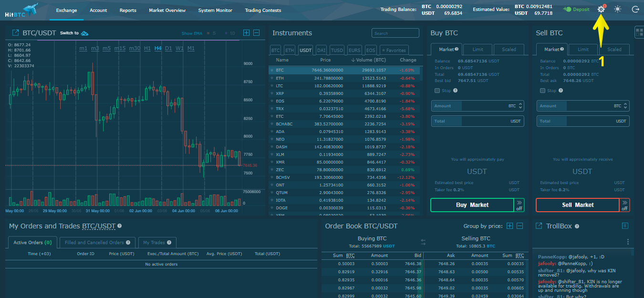Click help icon beside Buy Market tab
The height and width of the screenshot is (298, 644).
click(457, 49)
